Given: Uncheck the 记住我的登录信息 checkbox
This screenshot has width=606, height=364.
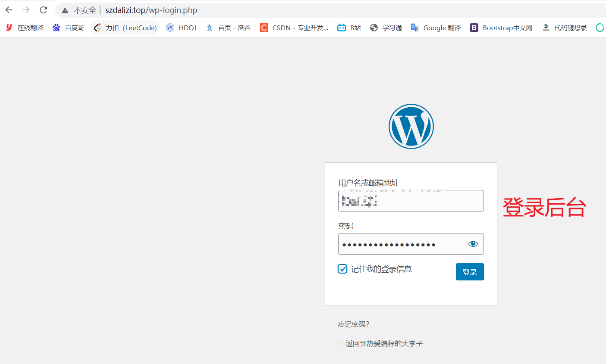Looking at the screenshot, I should tap(342, 269).
